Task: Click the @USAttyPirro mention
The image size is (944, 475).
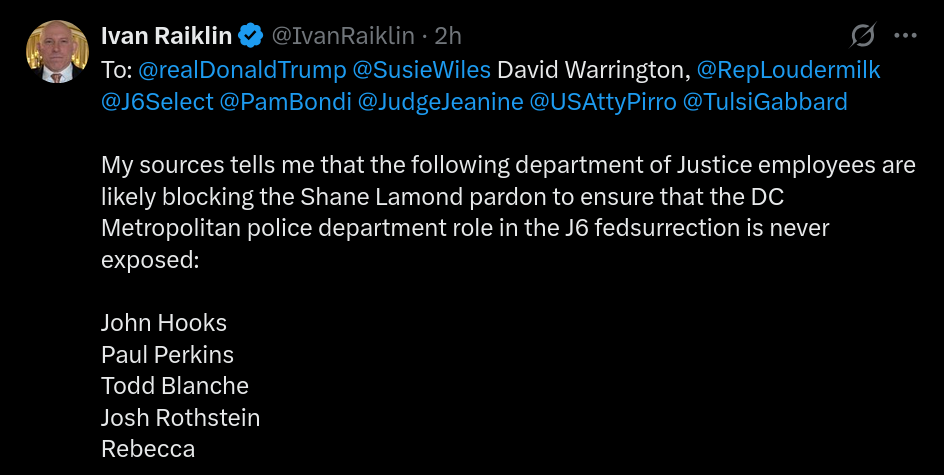Action: point(601,101)
